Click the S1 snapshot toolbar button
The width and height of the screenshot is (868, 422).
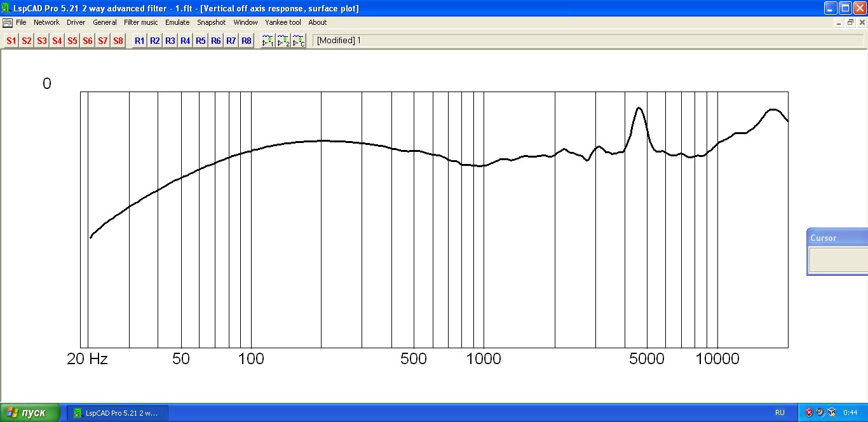pos(11,41)
